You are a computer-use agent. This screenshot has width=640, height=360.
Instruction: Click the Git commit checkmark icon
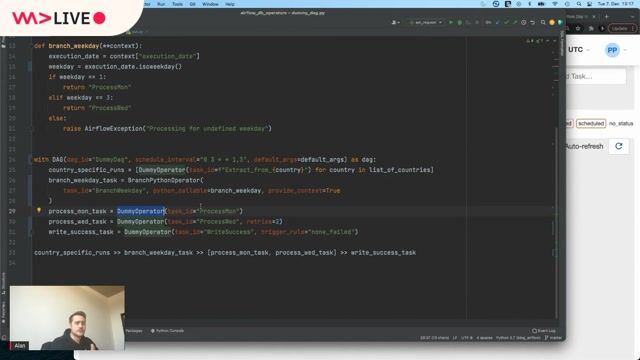pyautogui.click(x=506, y=22)
